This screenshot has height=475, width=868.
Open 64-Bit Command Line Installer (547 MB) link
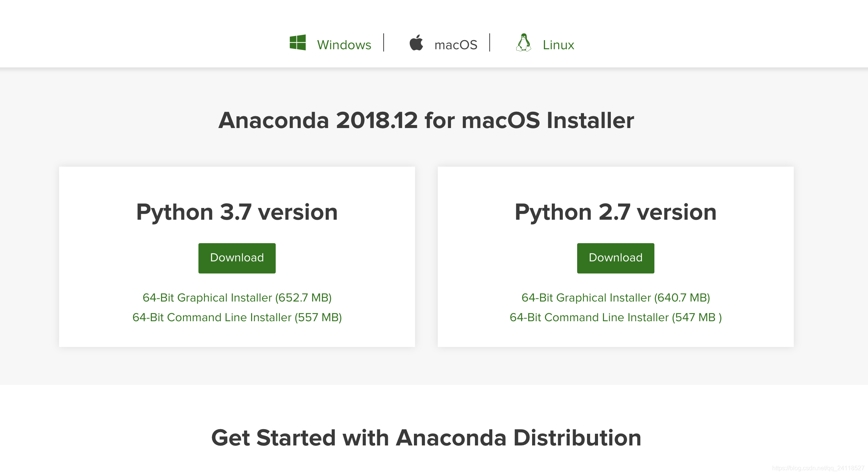click(616, 317)
